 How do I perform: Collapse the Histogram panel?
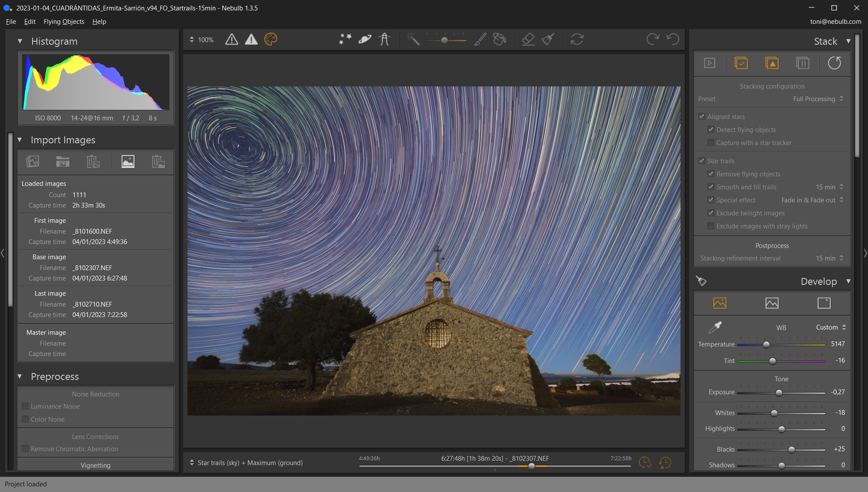(x=20, y=41)
